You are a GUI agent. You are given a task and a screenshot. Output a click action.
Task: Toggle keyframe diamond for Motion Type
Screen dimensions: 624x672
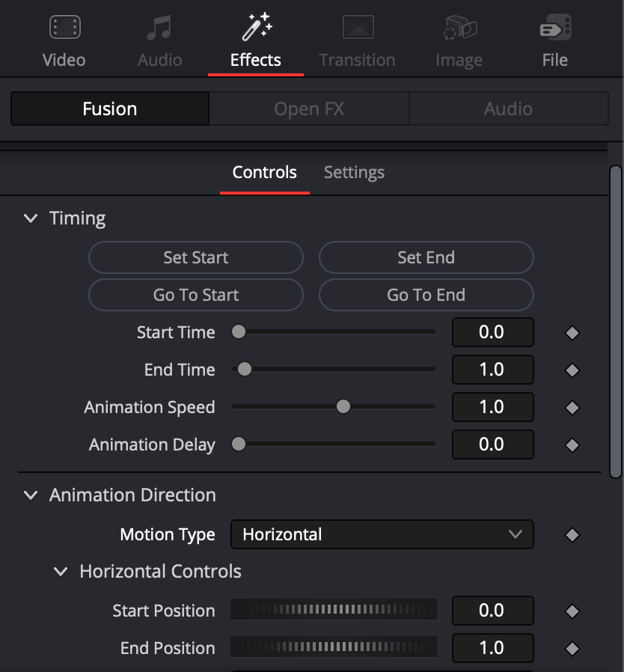coord(572,535)
